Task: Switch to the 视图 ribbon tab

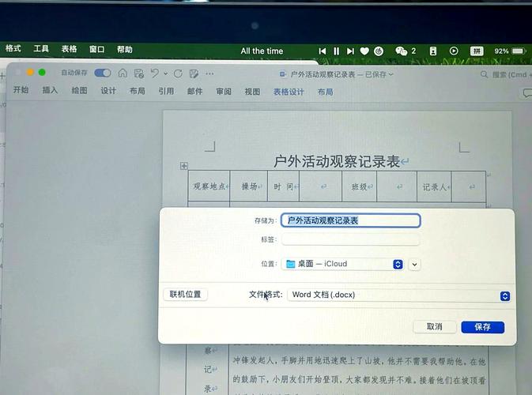Action: [x=252, y=92]
